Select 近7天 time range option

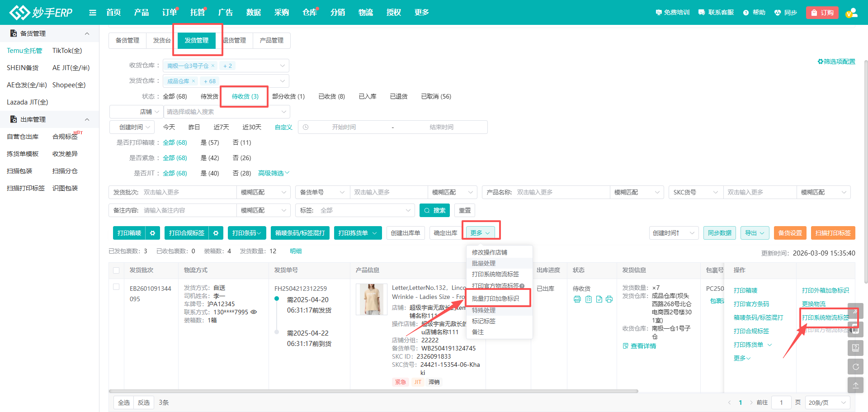click(x=222, y=127)
